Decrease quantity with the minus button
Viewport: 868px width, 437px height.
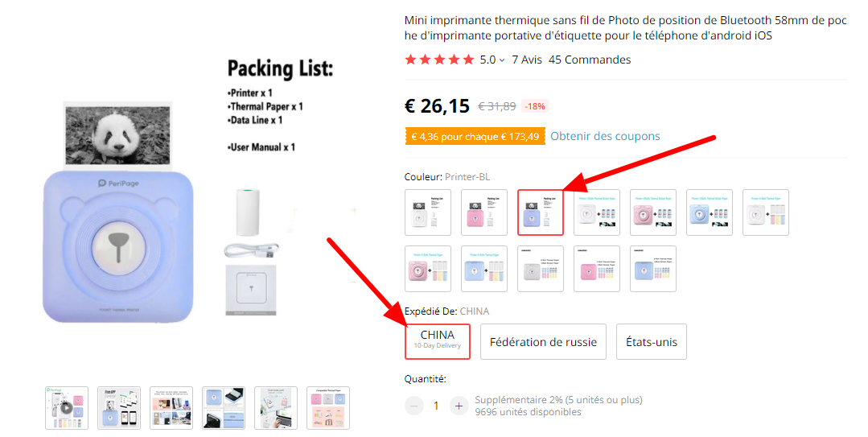pyautogui.click(x=414, y=406)
